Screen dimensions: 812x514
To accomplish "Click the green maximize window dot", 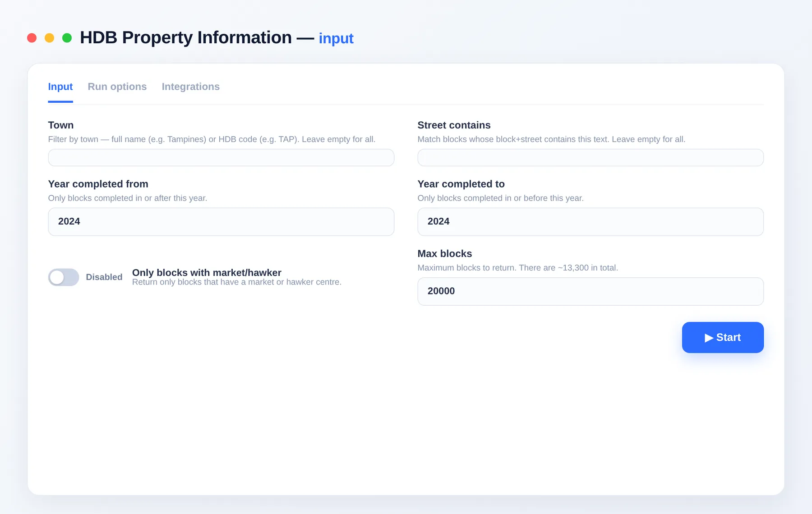I will click(67, 38).
